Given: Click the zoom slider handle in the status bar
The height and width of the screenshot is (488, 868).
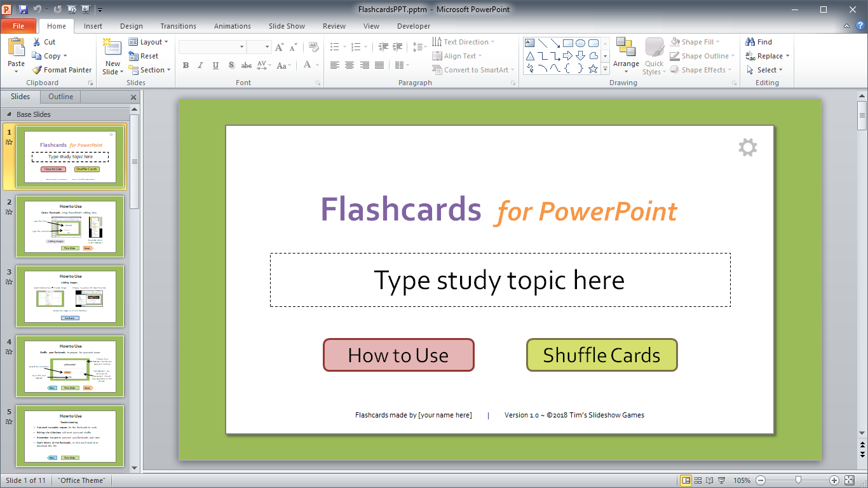Looking at the screenshot, I should click(798, 480).
